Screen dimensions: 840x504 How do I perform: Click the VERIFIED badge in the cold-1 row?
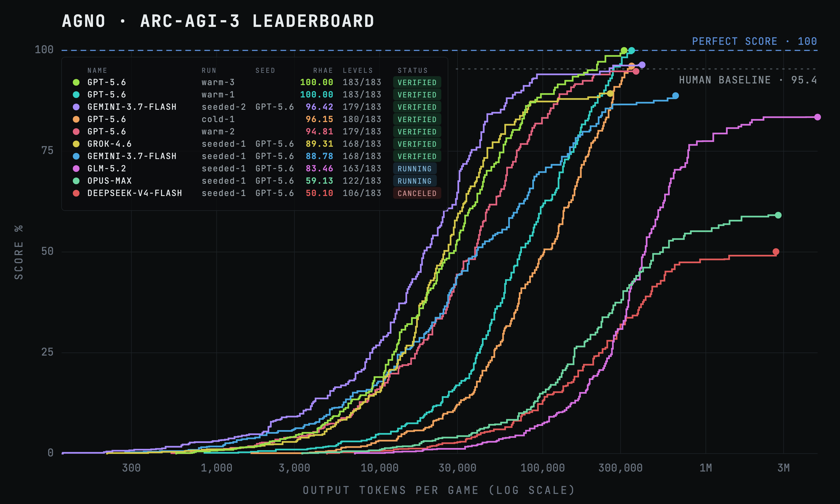417,120
